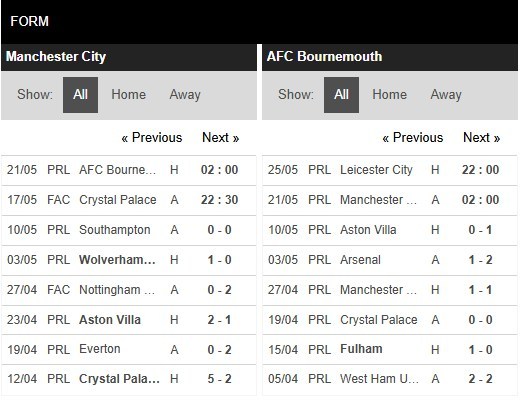Go to Previous Manchester City matches
Image resolution: width=524 pixels, height=403 pixels.
[152, 138]
